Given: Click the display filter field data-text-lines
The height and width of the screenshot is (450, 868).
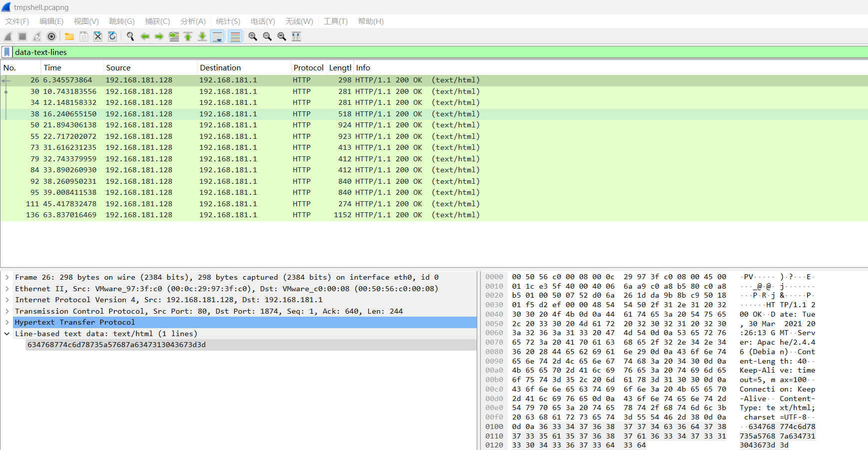Looking at the screenshot, I should [x=440, y=52].
